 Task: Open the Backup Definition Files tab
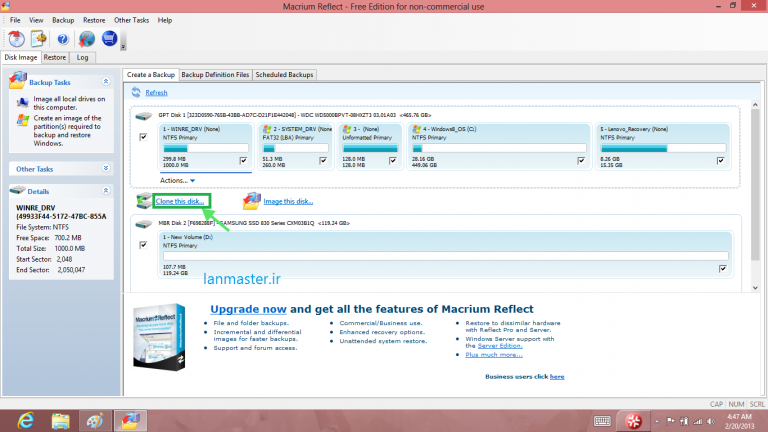216,74
